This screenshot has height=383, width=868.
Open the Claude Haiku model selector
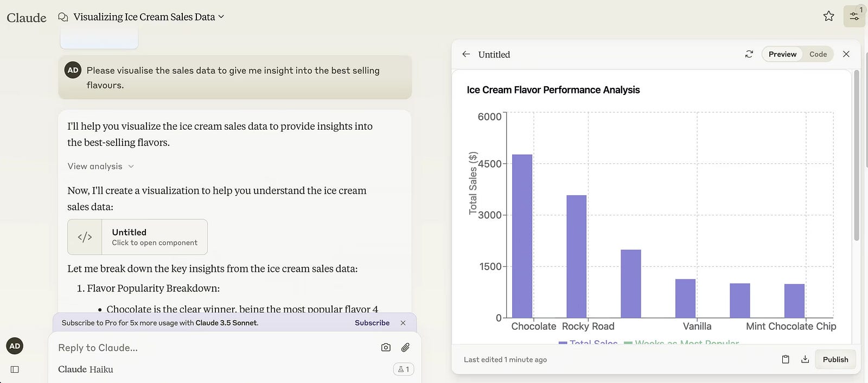[x=86, y=369]
